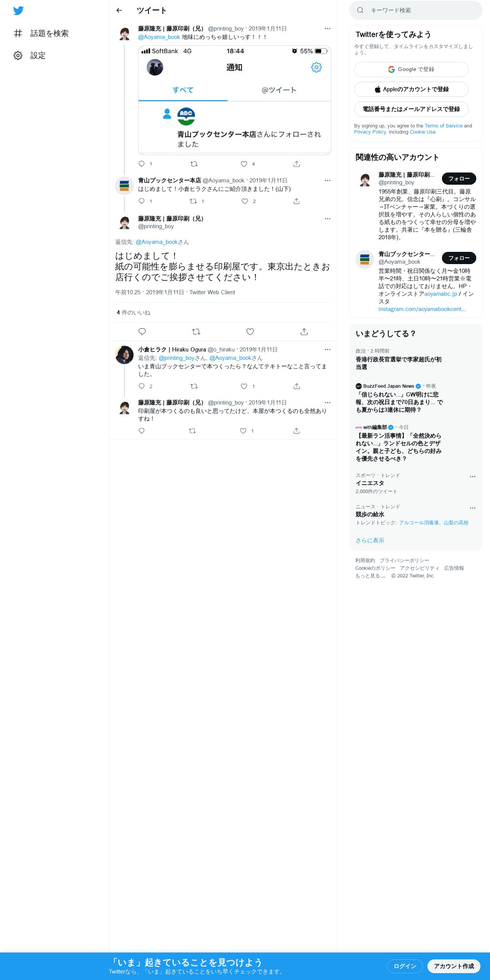Click さらに表示 to show more trends
The width and height of the screenshot is (490, 980).
370,540
